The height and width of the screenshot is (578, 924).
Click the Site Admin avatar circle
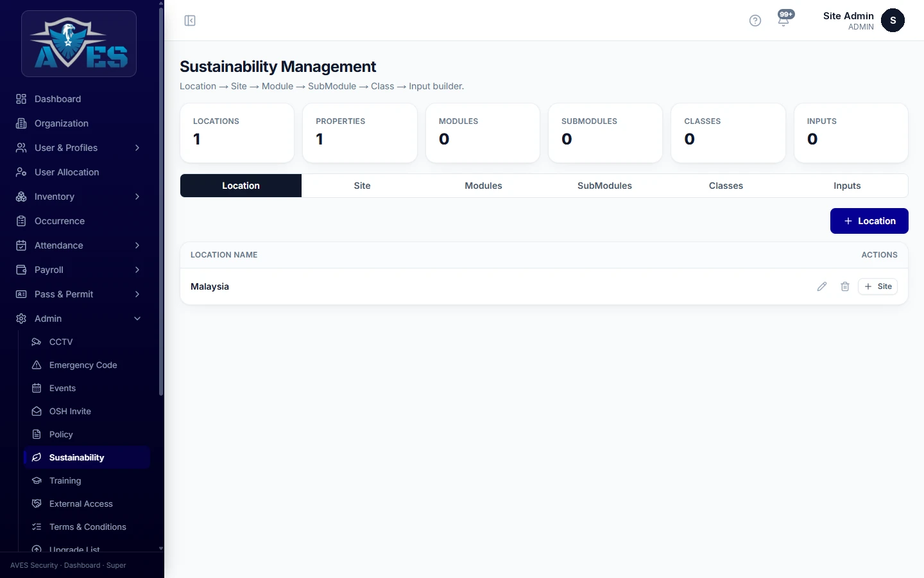tap(893, 21)
